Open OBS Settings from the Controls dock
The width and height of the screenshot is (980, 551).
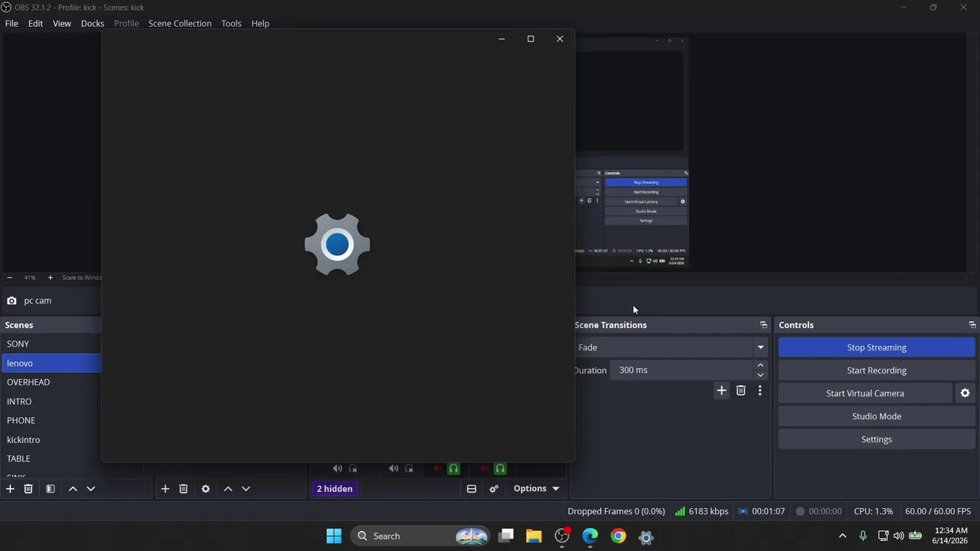click(x=877, y=439)
